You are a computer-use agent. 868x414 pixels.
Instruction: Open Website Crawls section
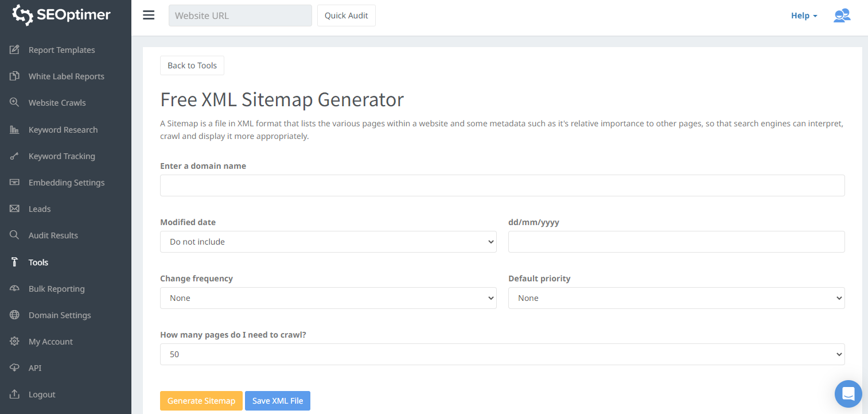click(x=57, y=103)
